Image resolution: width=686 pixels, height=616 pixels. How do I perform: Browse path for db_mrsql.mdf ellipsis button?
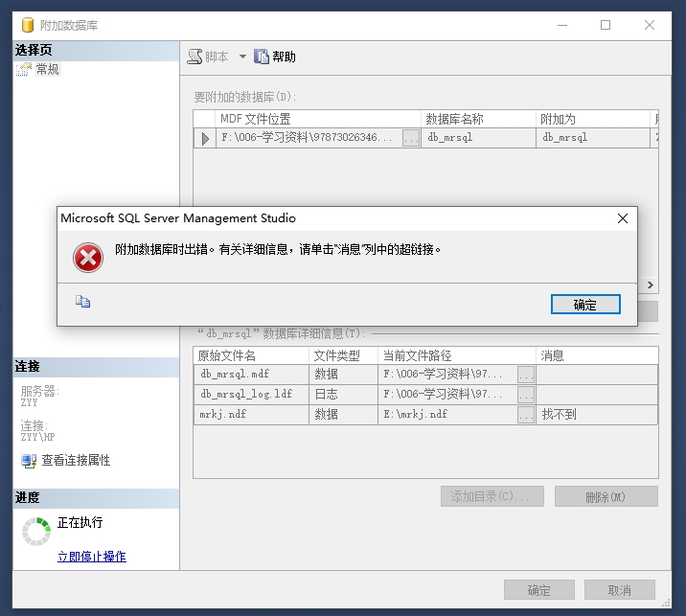point(526,375)
